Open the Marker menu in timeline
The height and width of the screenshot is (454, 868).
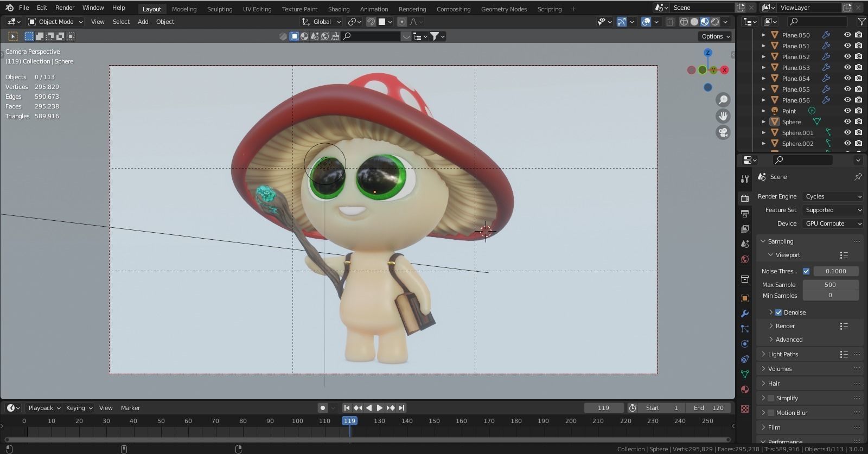pyautogui.click(x=130, y=408)
